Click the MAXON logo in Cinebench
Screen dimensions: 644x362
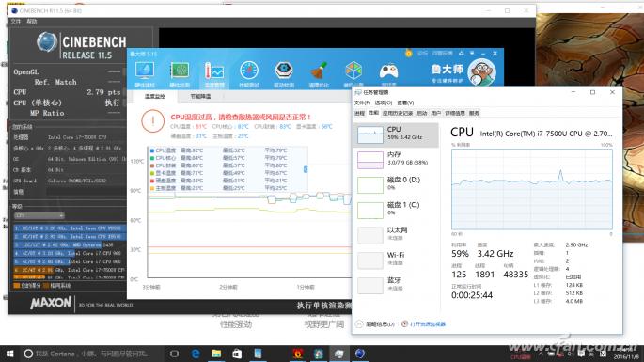[51, 304]
